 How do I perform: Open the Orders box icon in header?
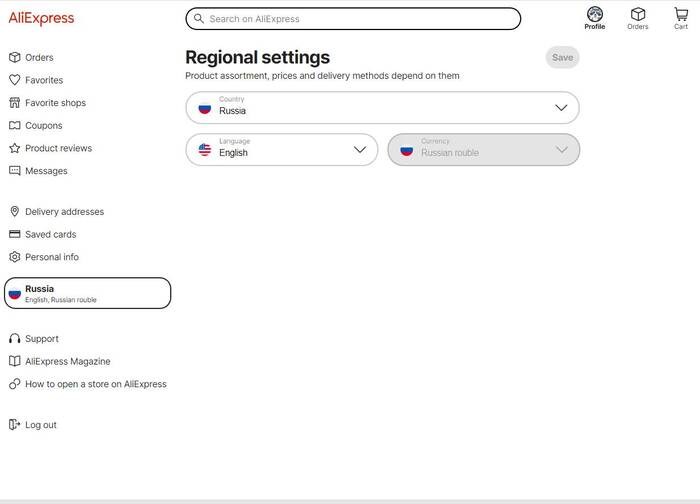638,14
